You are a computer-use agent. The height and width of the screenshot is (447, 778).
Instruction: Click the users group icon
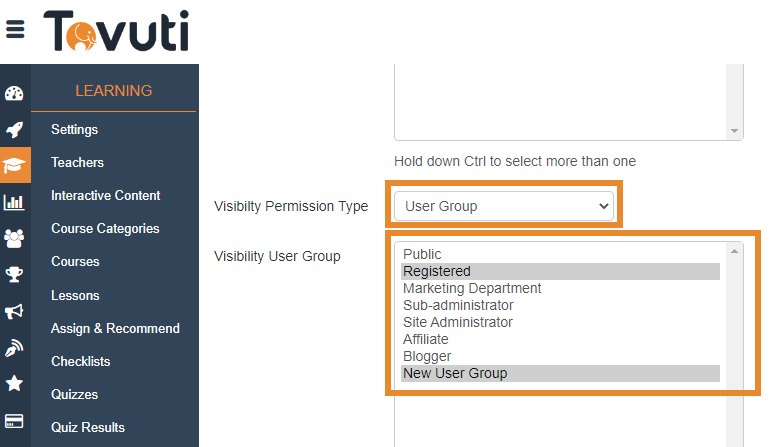pos(15,238)
